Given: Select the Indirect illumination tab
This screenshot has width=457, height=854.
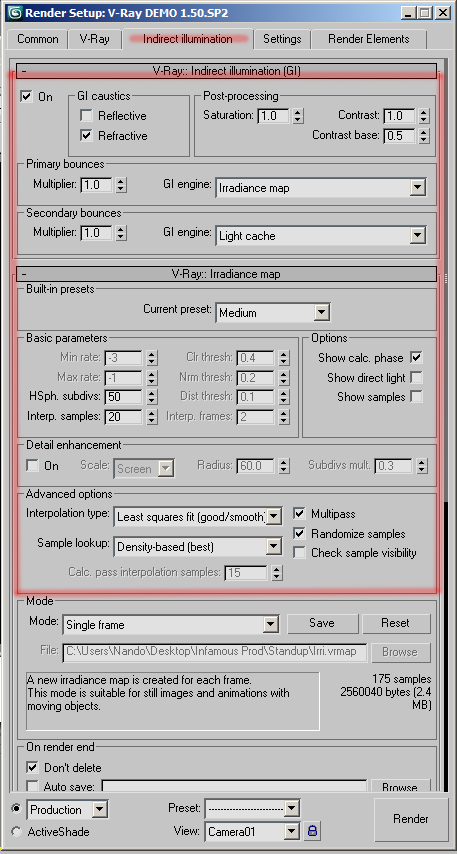Looking at the screenshot, I should (188, 39).
